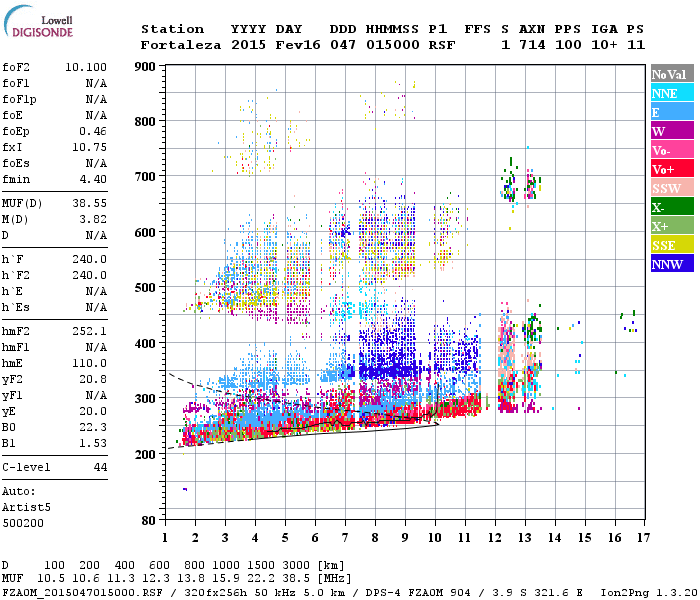The width and height of the screenshot is (700, 600).
Task: Click the Fortaleza station name
Action: 180,45
